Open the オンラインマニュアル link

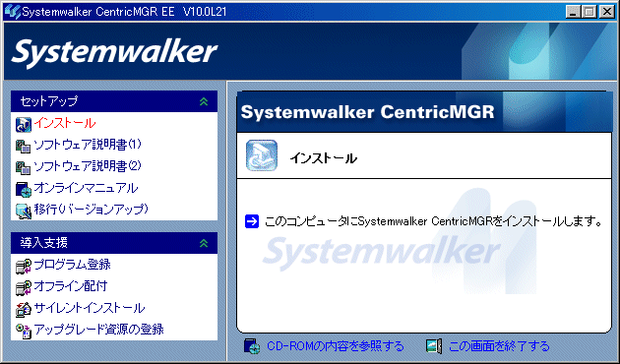[x=86, y=188]
